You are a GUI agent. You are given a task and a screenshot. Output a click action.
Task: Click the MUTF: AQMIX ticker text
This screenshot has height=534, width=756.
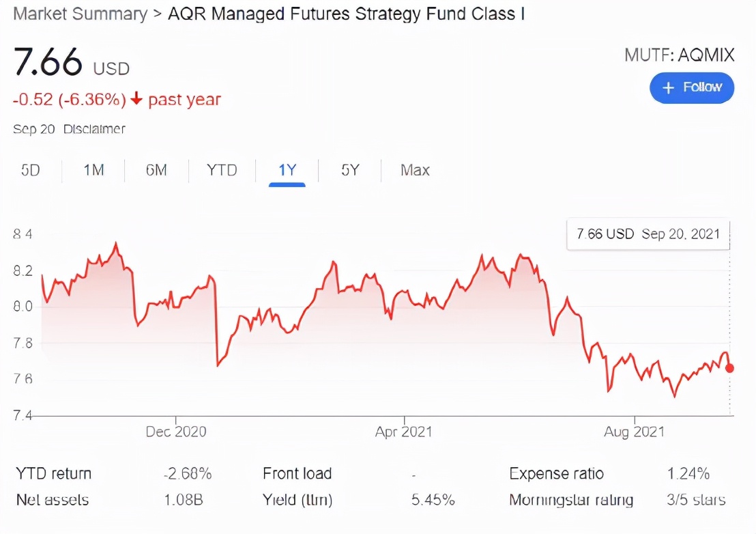(x=679, y=55)
